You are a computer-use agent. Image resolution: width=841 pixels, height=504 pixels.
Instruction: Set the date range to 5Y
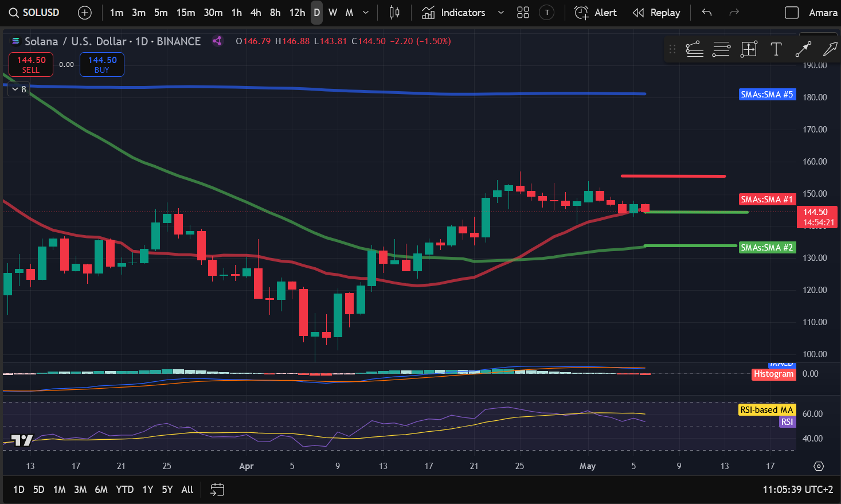(167, 490)
